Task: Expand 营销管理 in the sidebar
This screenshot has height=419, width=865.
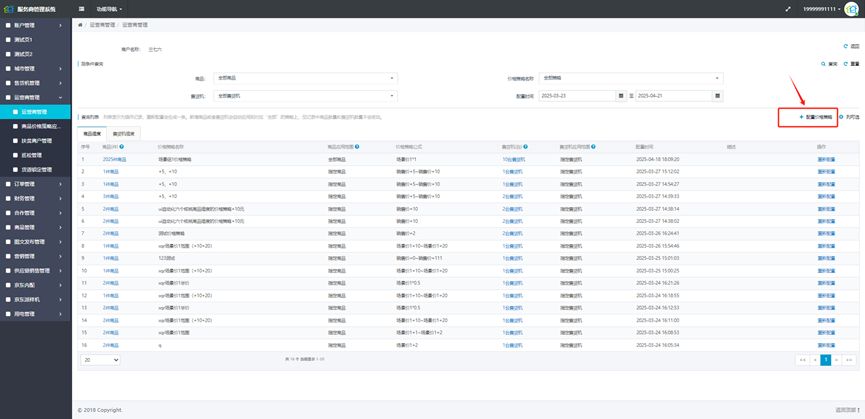Action: coord(36,256)
